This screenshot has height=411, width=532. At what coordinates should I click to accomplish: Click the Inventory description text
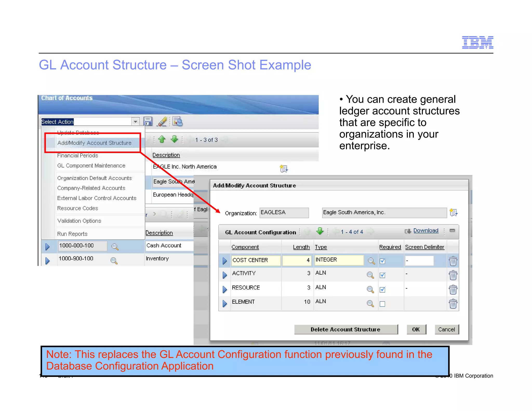pyautogui.click(x=157, y=258)
